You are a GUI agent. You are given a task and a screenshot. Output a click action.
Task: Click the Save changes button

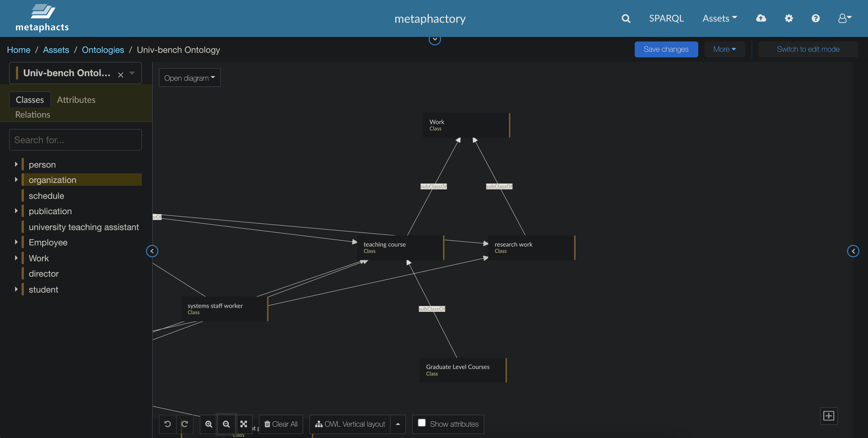pyautogui.click(x=666, y=49)
